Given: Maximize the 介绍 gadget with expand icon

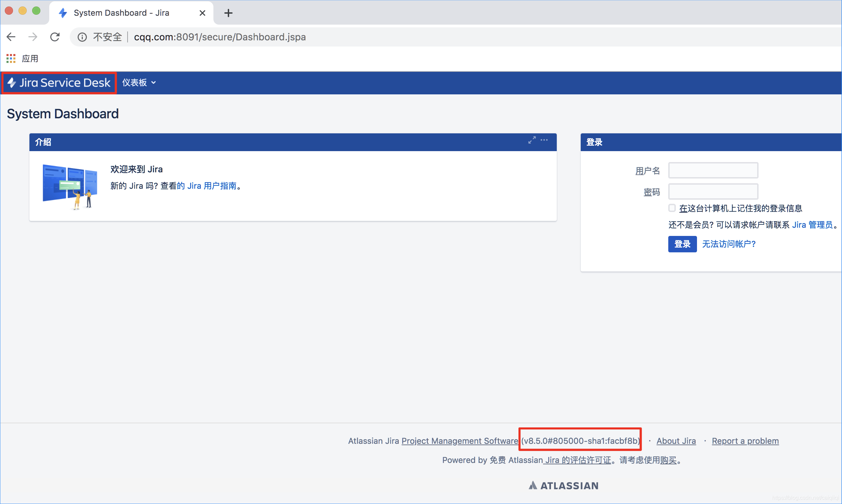Looking at the screenshot, I should click(532, 140).
